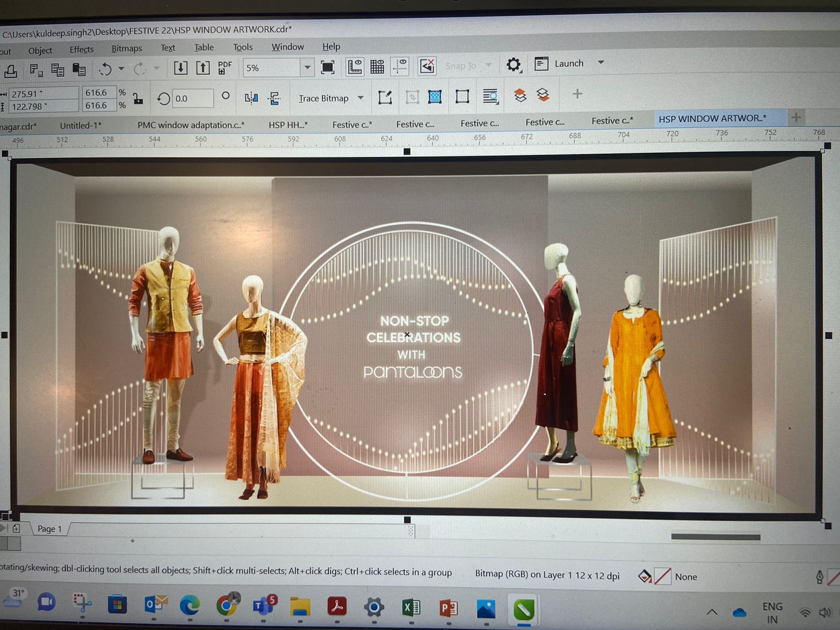Click the Cut icon in the toolbar
Screen dimensions: 840x630
point(36,70)
